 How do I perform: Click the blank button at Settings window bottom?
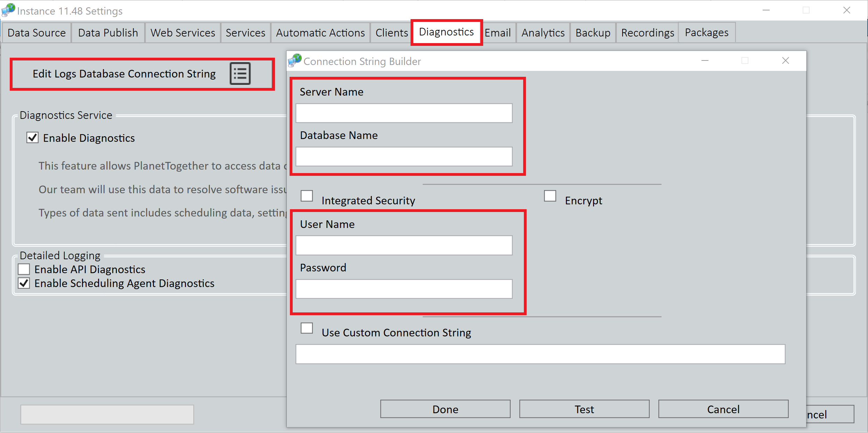[107, 414]
